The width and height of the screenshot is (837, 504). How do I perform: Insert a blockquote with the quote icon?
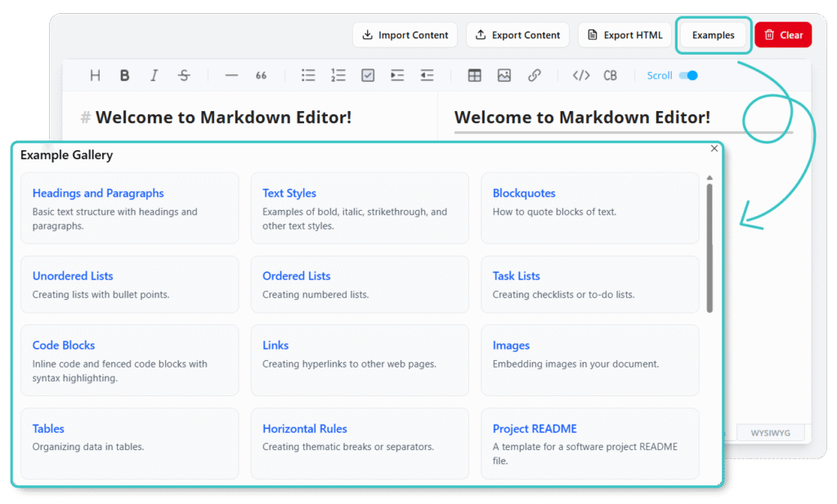pyautogui.click(x=261, y=76)
